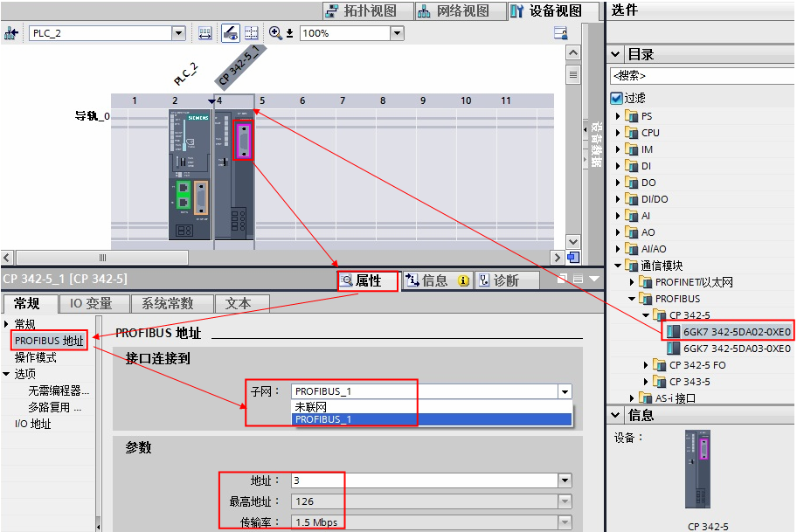Click the magenta PROFIBUS port on CP 342-5
797x532 pixels.
(244, 140)
